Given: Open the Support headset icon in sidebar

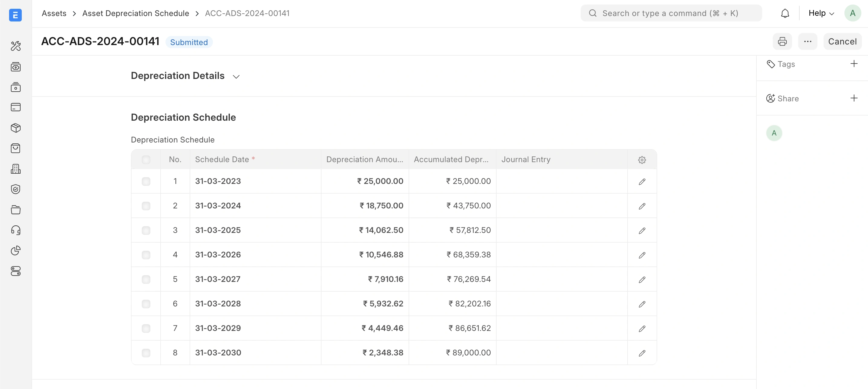Looking at the screenshot, I should coord(15,230).
